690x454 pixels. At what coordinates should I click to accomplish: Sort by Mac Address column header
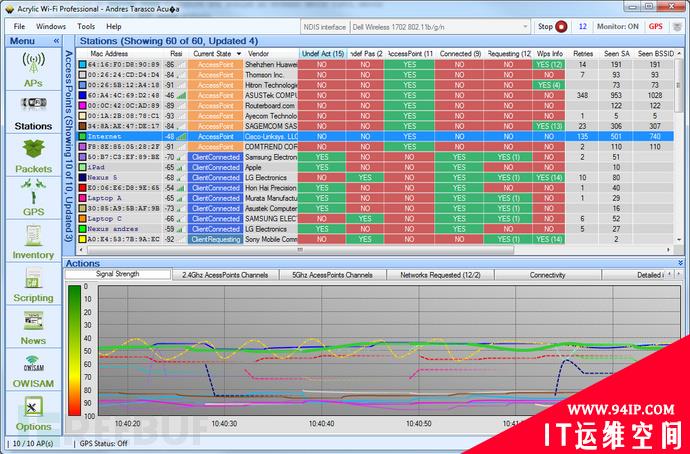109,54
